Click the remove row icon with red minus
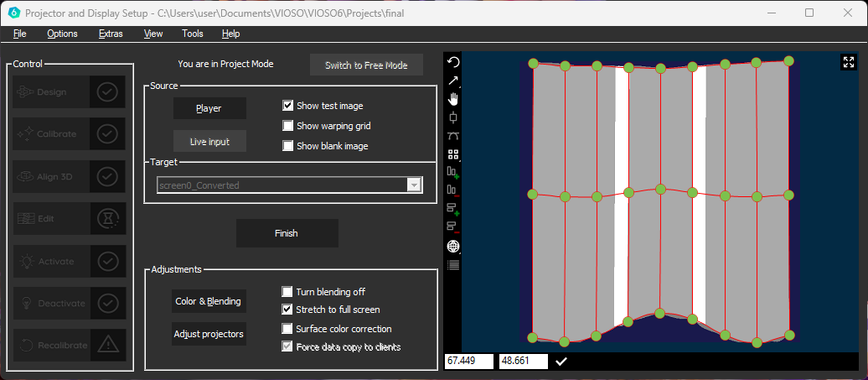 453,226
